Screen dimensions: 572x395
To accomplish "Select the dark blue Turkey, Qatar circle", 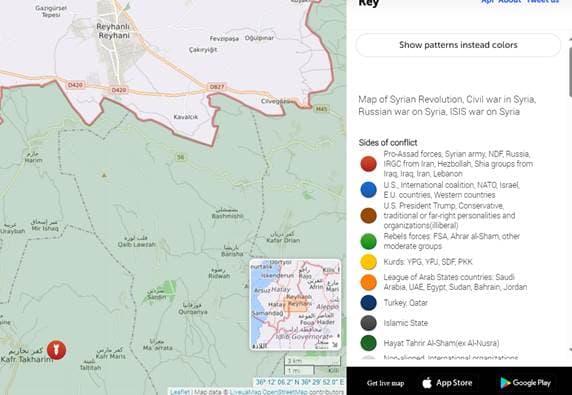I will (x=368, y=303).
